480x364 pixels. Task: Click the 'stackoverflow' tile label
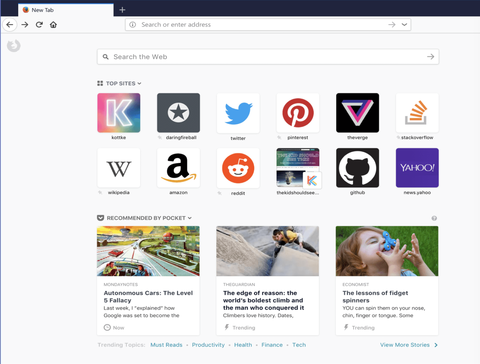417,138
